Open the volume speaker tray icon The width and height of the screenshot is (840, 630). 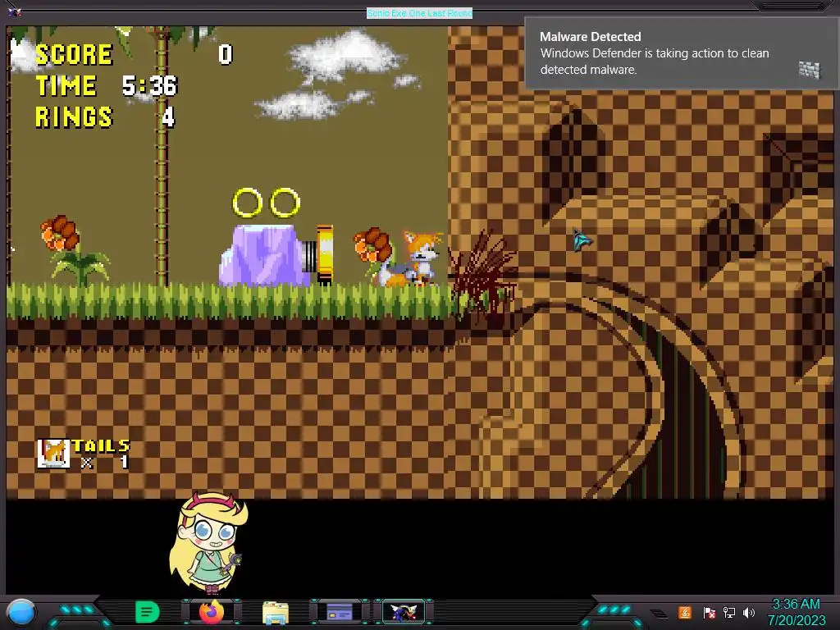pos(748,612)
